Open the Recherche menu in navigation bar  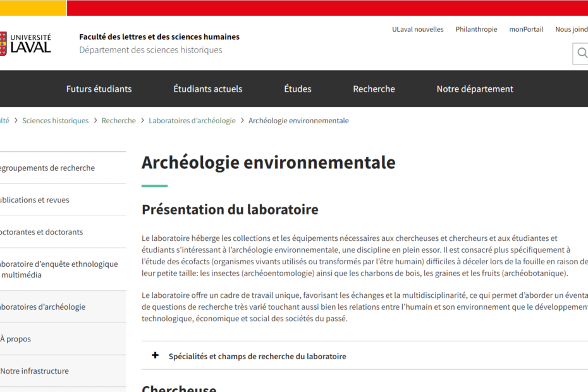(374, 89)
